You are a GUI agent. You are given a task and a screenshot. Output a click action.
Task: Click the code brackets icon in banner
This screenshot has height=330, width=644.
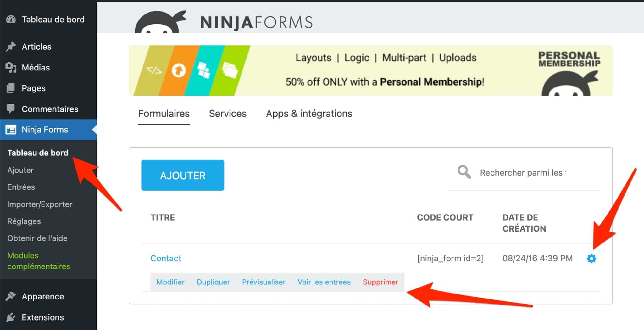154,70
